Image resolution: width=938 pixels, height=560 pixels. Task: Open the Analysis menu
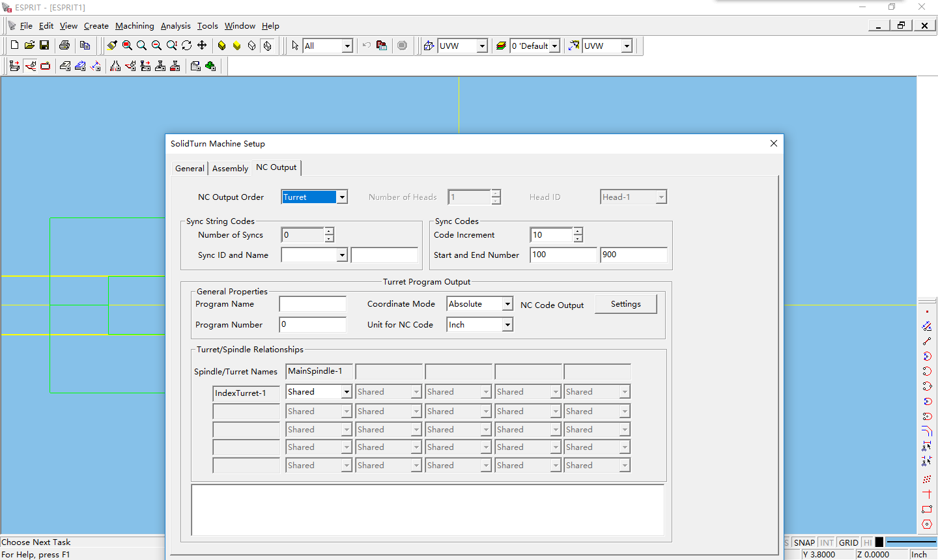pyautogui.click(x=176, y=26)
